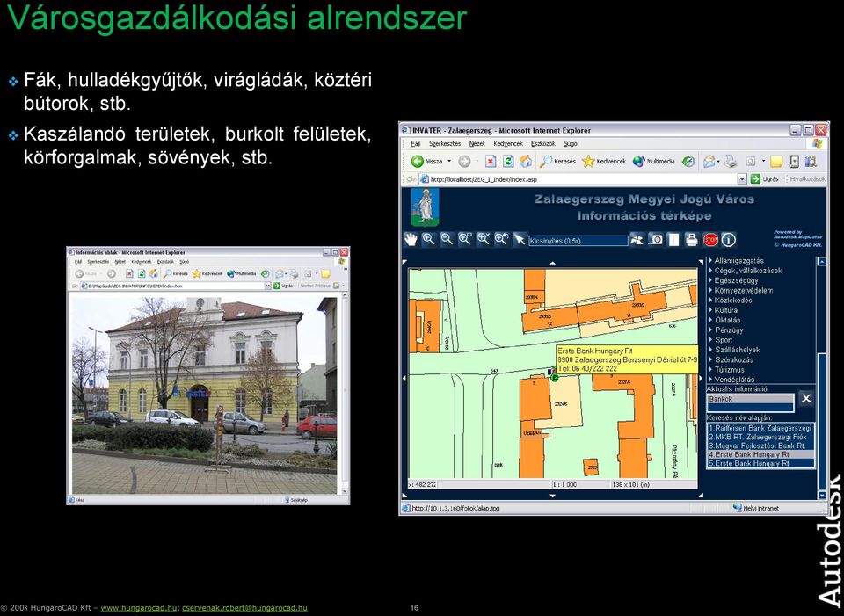This screenshot has height=616, width=844.
Task: Select 3.Magyar Fejlesztési Bank Rt. result
Action: click(760, 446)
